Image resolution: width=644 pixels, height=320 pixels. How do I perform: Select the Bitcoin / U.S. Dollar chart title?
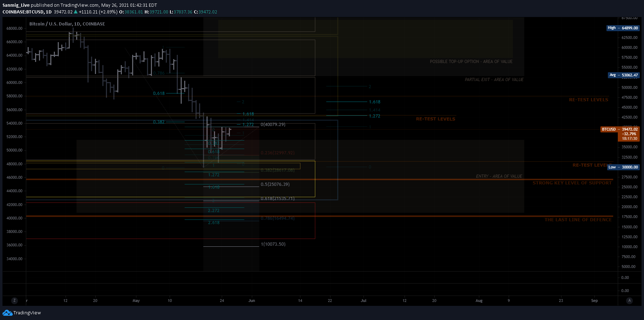[x=67, y=24]
